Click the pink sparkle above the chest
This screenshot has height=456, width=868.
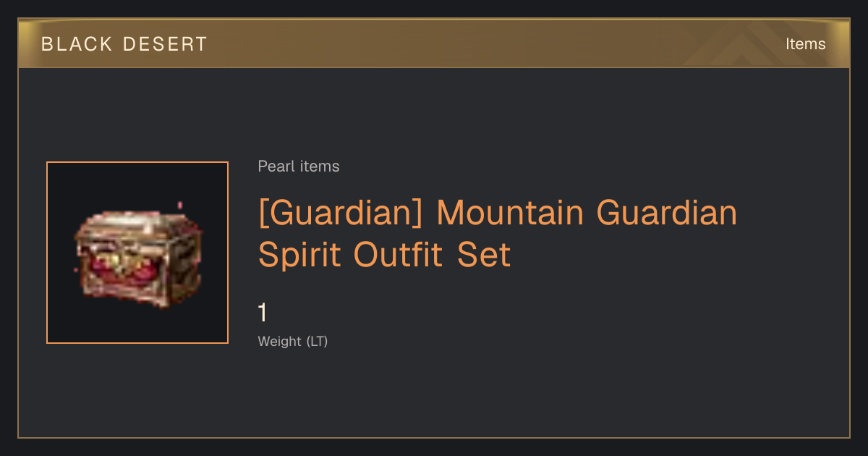tap(180, 206)
